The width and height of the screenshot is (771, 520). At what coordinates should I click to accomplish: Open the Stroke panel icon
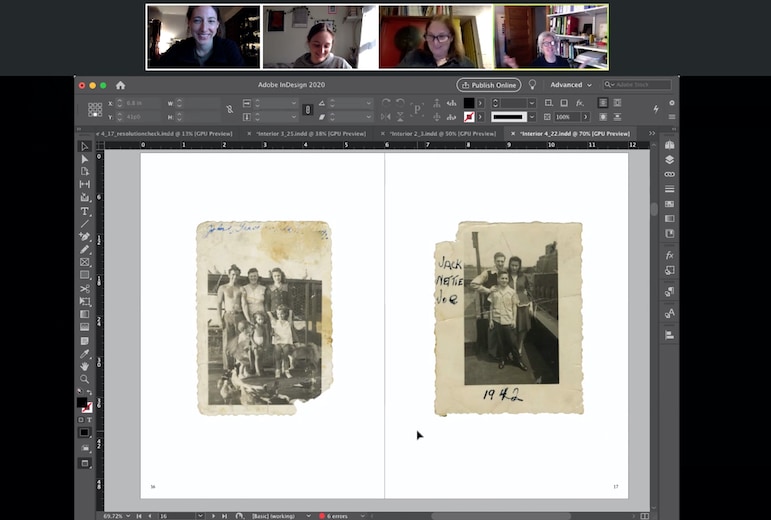click(x=669, y=189)
